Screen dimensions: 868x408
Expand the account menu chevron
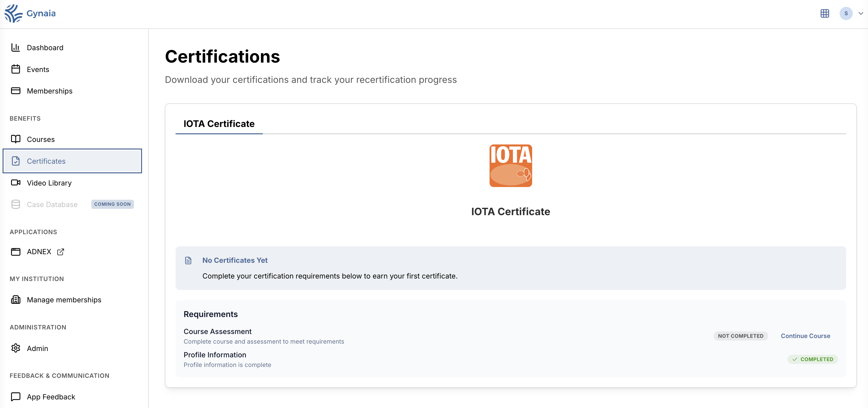[861, 13]
